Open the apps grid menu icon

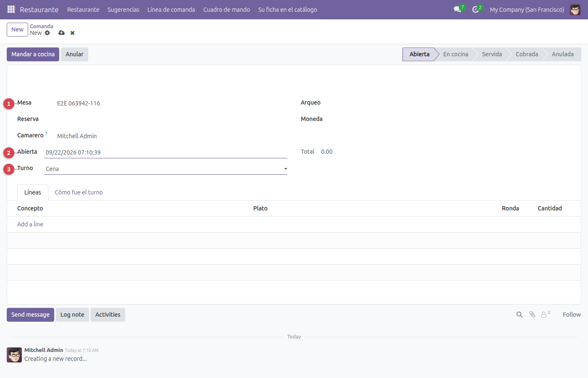point(11,9)
